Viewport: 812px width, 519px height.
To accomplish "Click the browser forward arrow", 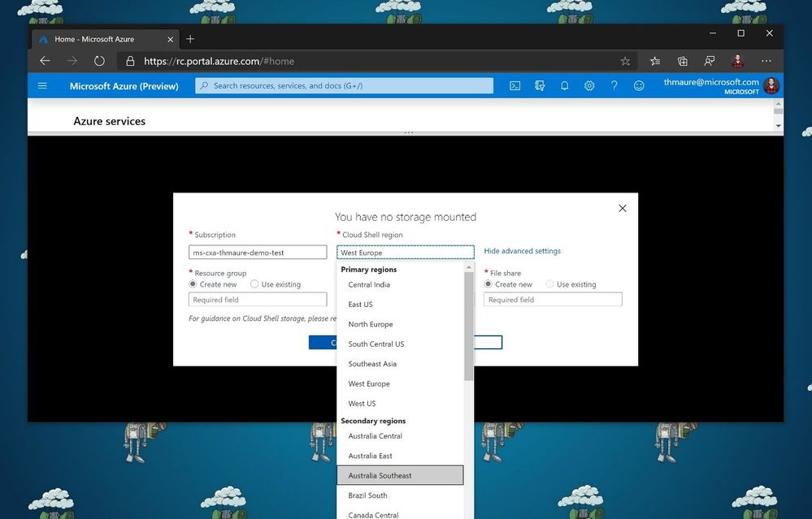I will tap(72, 61).
